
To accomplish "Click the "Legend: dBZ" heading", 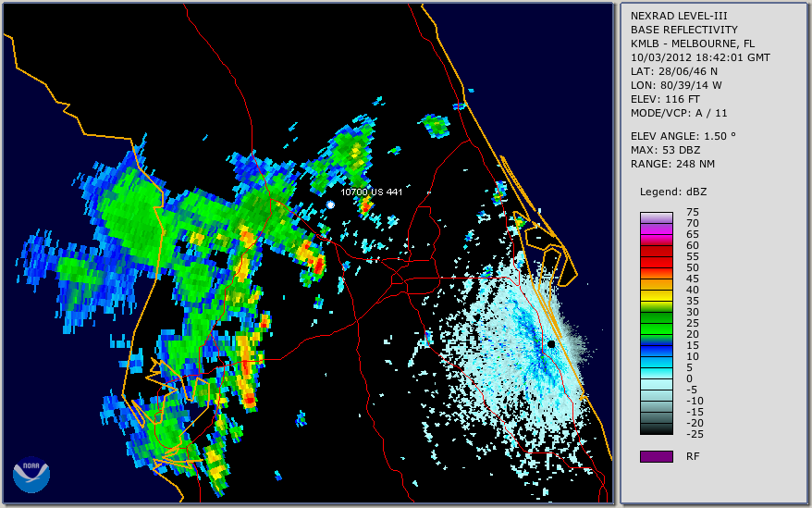I will click(672, 192).
